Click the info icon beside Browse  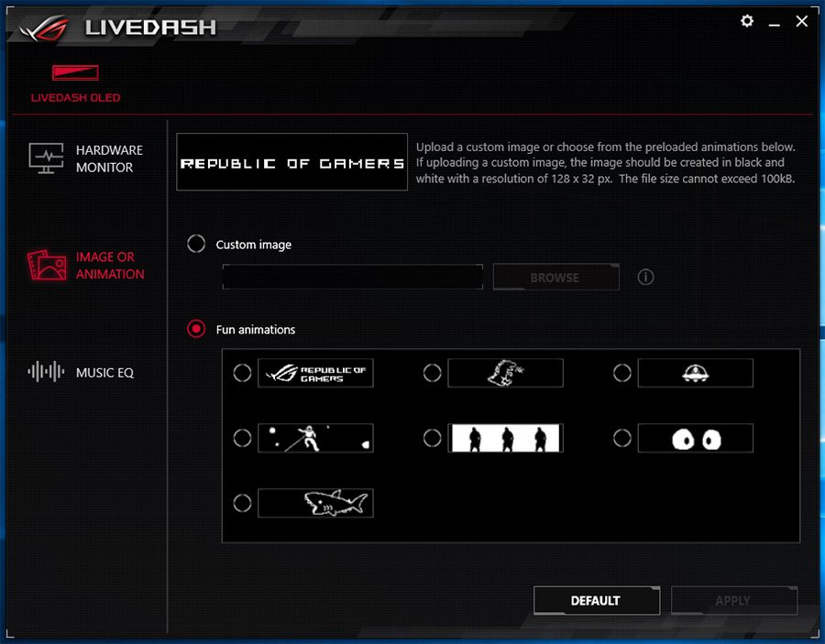coord(645,277)
